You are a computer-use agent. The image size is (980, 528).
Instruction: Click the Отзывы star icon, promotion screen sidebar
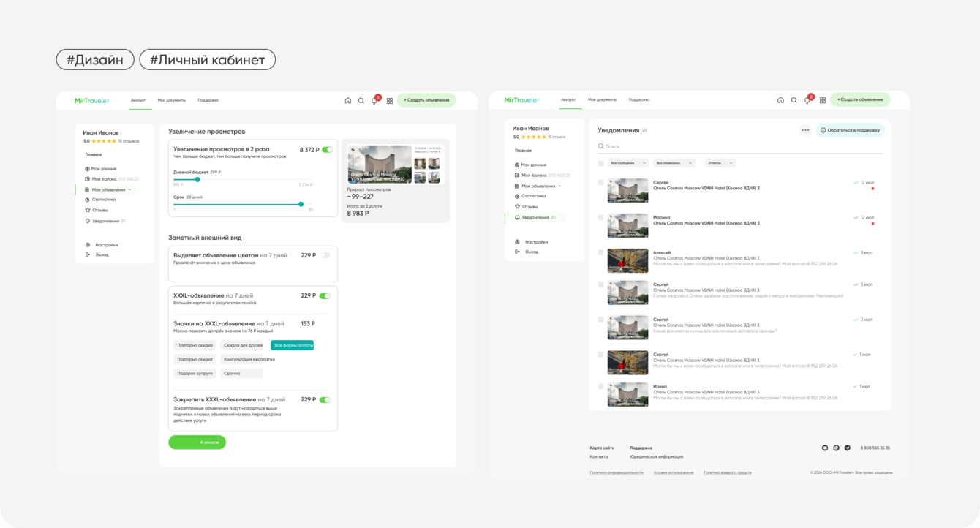click(87, 211)
